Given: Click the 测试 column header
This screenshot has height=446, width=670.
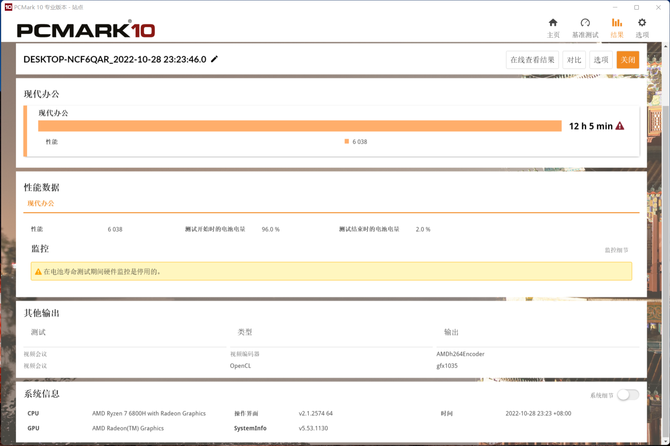Looking at the screenshot, I should click(38, 332).
